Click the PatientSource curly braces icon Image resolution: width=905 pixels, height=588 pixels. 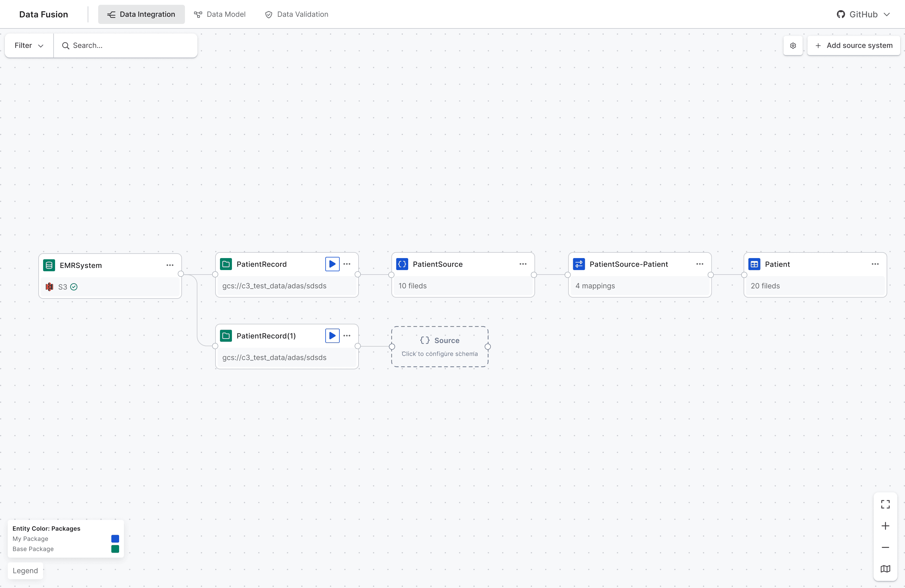click(x=402, y=264)
